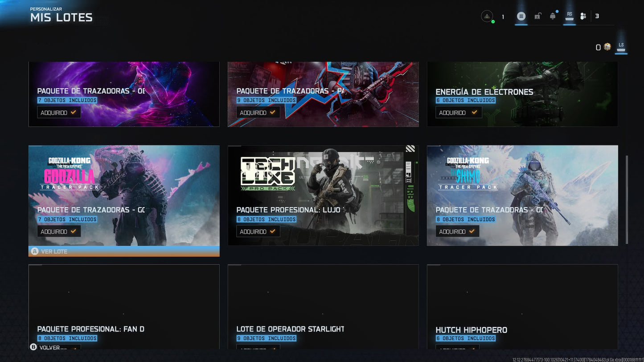Click the 'Mis Lotes' page heading

(x=62, y=18)
